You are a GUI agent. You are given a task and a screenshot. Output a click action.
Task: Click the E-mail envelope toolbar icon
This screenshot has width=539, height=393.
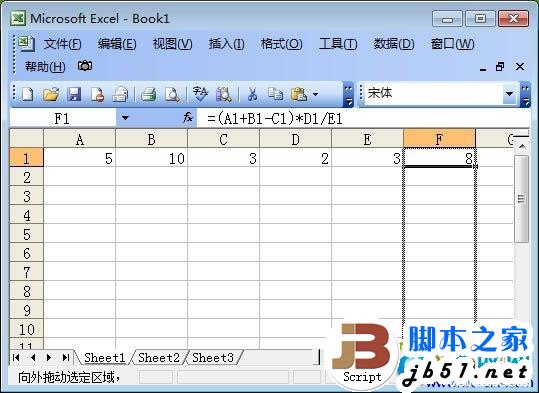120,94
